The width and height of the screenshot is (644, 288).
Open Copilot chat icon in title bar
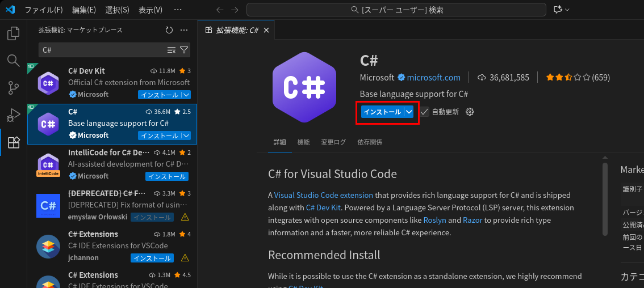tap(557, 10)
